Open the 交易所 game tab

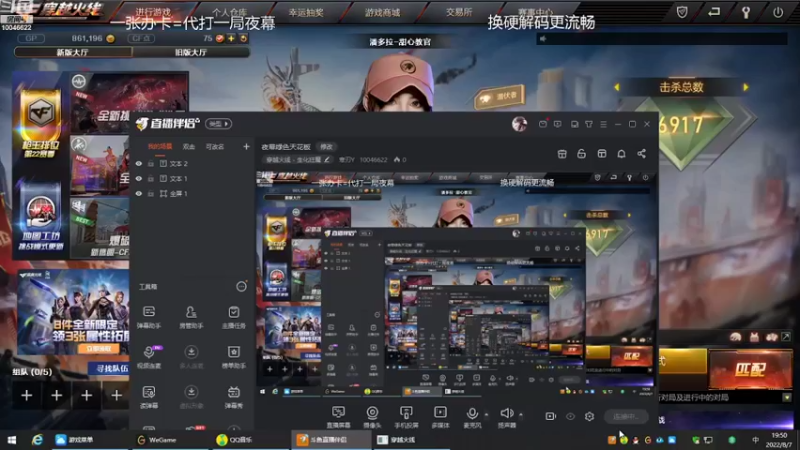(459, 12)
